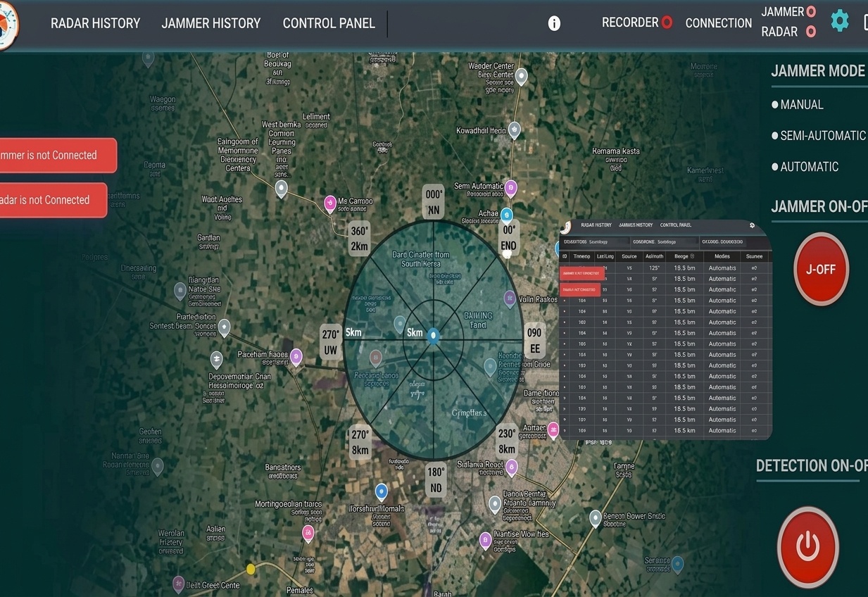Click the gear icon in inset window
868x597 pixels.
click(x=752, y=226)
